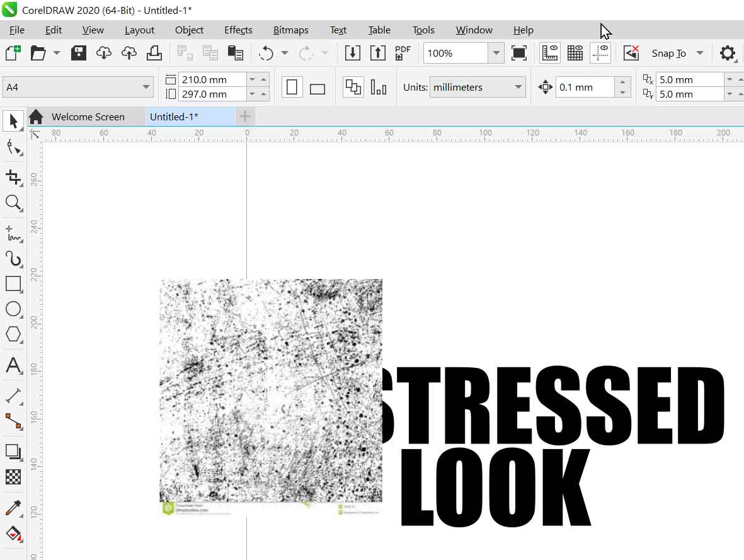This screenshot has height=560, width=744.
Task: Click the cloud upload icon
Action: click(x=129, y=53)
